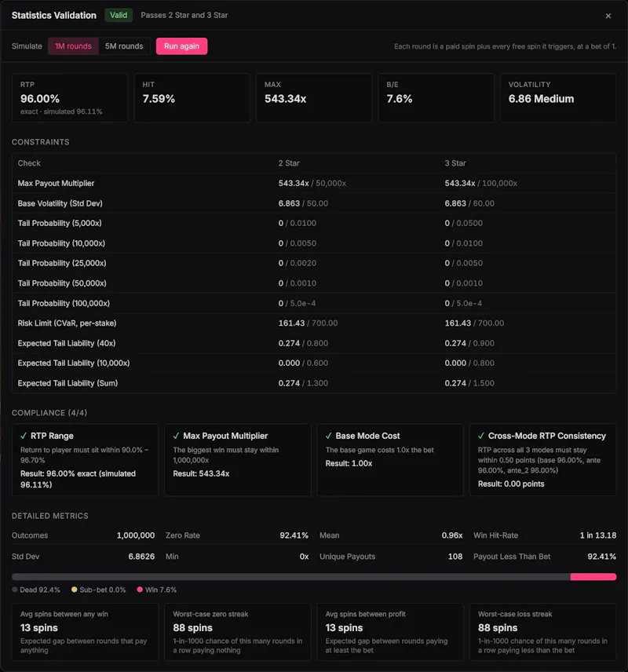Click the Cross-Mode result 0.00 points
628x672 pixels.
coord(511,484)
